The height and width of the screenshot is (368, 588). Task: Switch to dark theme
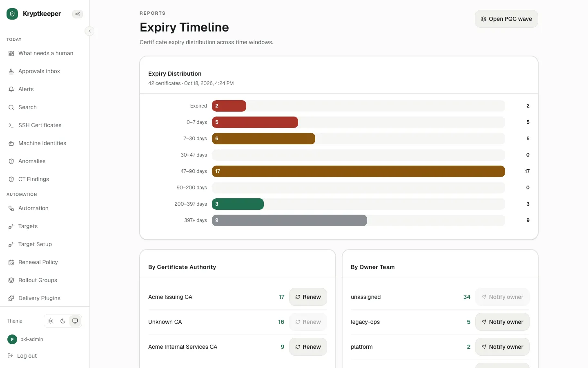(63, 321)
